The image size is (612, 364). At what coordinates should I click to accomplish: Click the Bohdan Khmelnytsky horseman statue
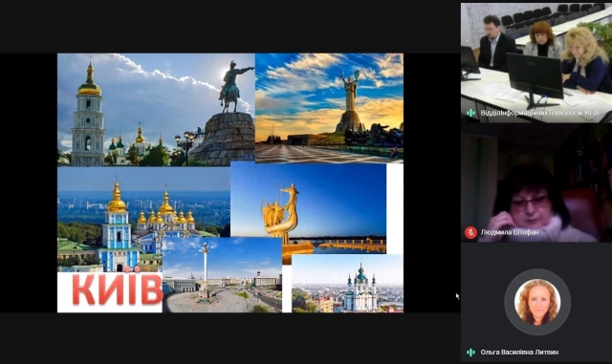(x=233, y=87)
